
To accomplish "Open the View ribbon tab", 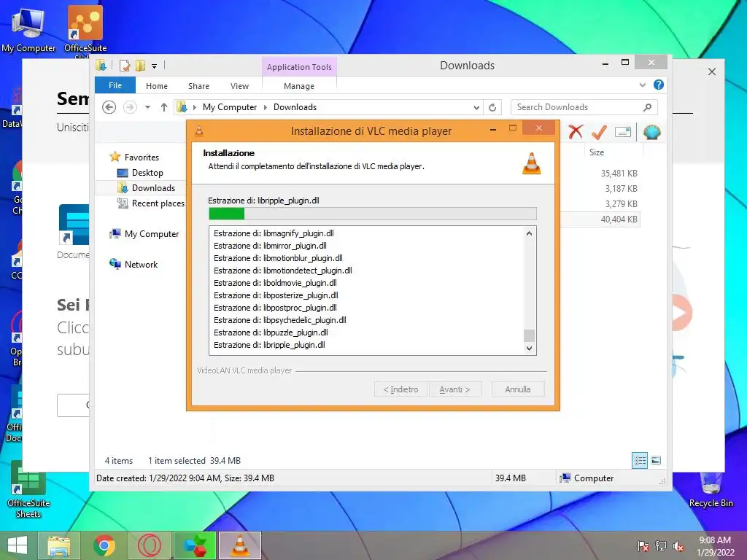I will (x=239, y=86).
